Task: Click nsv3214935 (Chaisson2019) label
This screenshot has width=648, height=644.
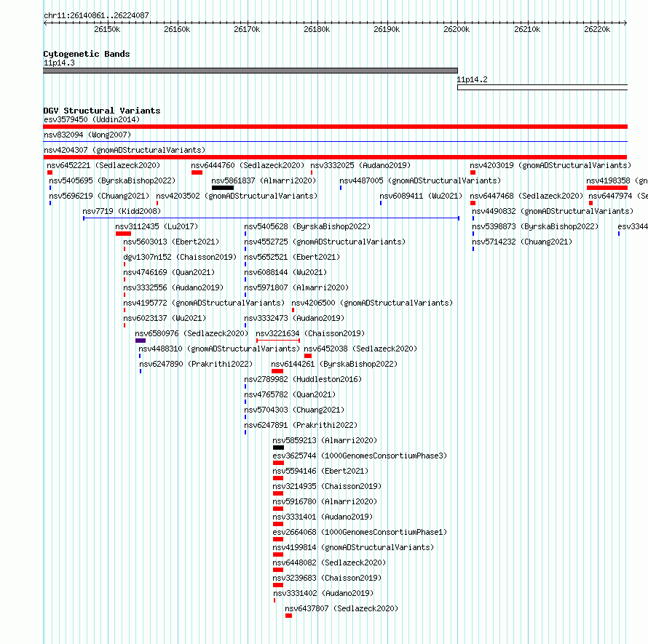Action: (x=327, y=486)
